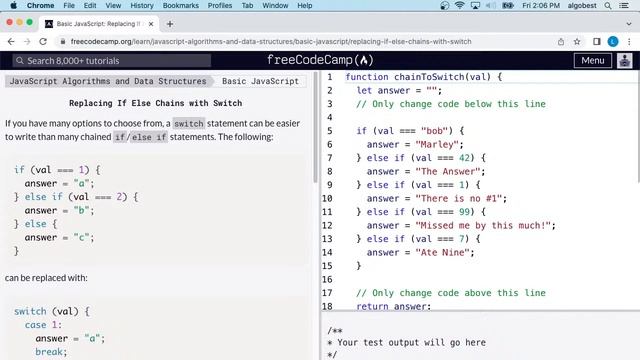Click the freeCodeCamp logo
The width and height of the screenshot is (640, 360).
[320, 60]
